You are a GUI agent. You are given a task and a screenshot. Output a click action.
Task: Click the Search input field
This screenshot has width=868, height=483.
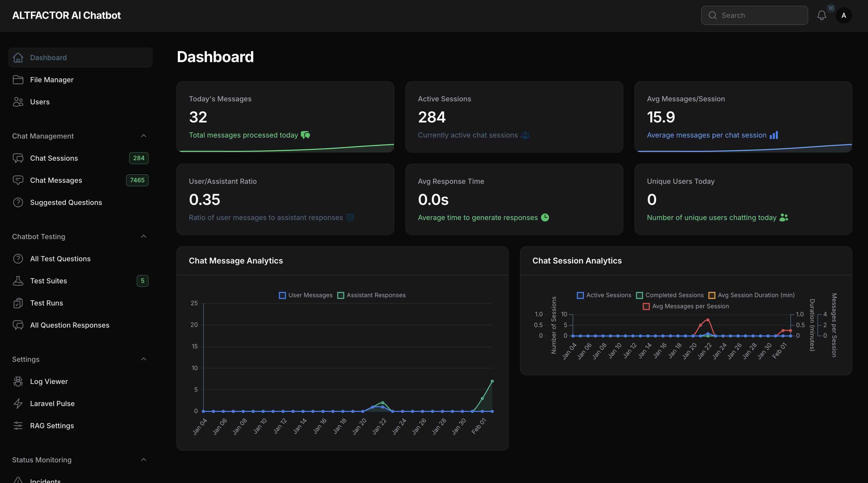(x=754, y=15)
